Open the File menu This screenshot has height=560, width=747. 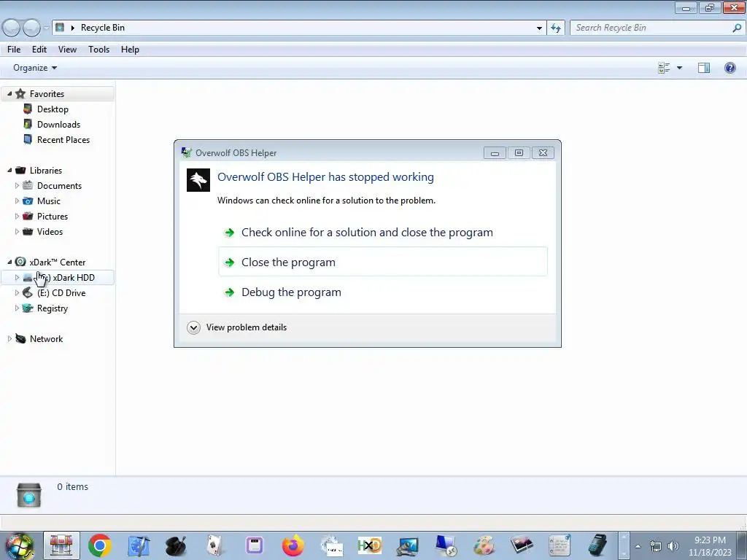[x=14, y=50]
